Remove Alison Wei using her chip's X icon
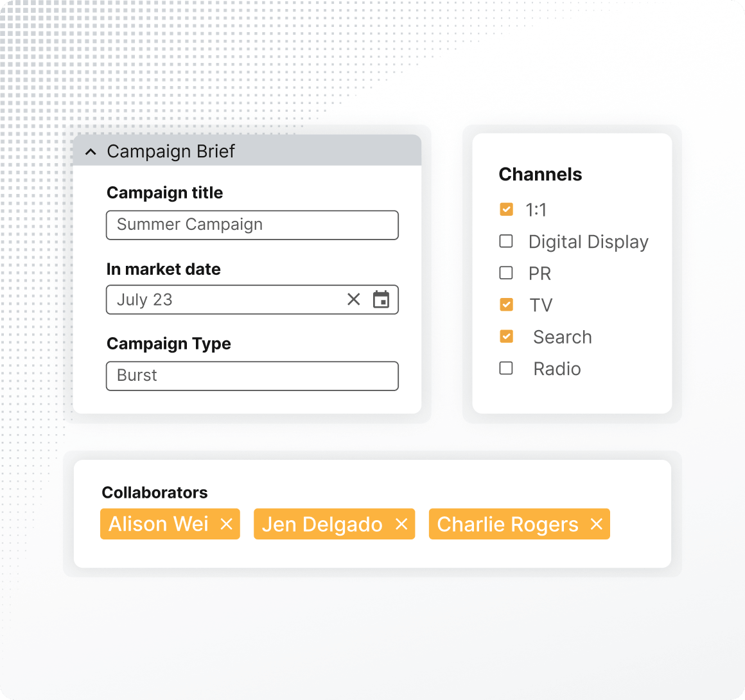Viewport: 745px width, 700px height. (x=226, y=524)
